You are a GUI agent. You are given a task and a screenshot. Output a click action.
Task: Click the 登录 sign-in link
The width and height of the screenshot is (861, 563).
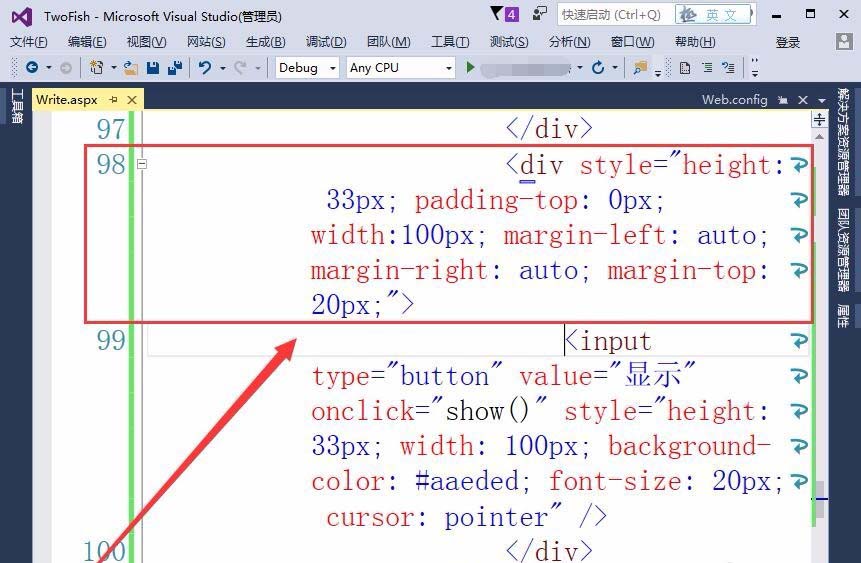[x=787, y=42]
